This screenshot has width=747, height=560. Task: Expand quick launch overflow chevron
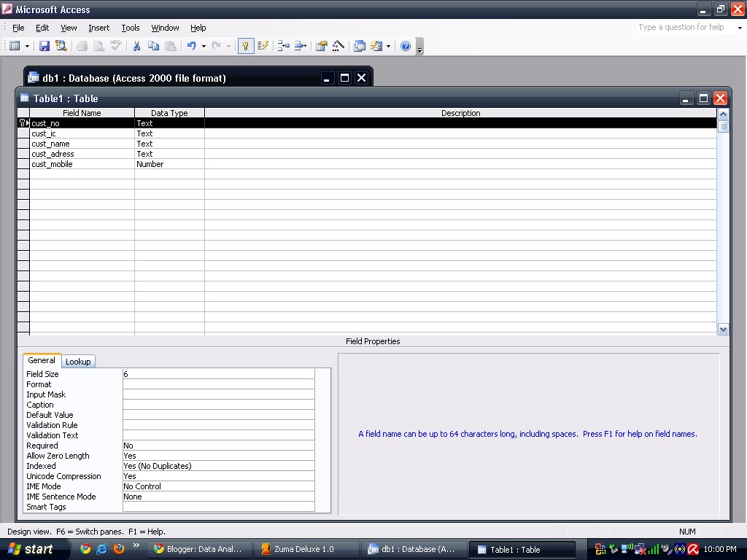tap(136, 545)
